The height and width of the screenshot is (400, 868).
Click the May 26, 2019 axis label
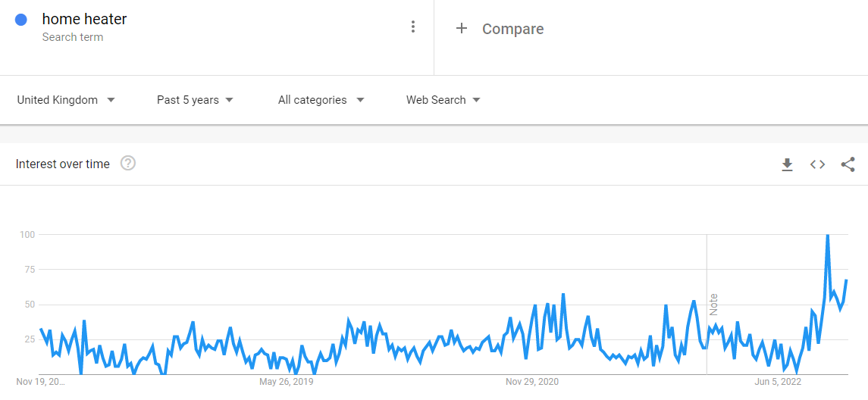(286, 382)
